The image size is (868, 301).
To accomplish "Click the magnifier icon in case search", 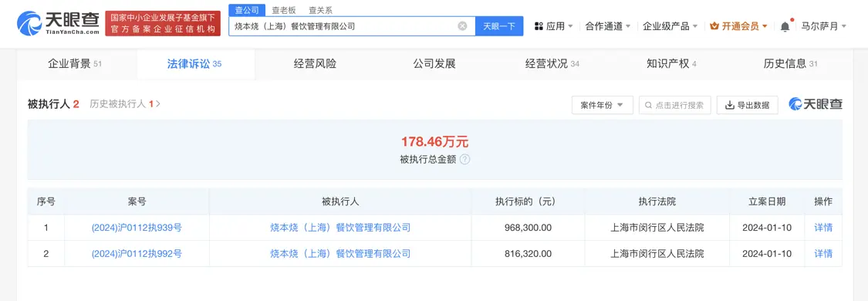I will [x=649, y=105].
